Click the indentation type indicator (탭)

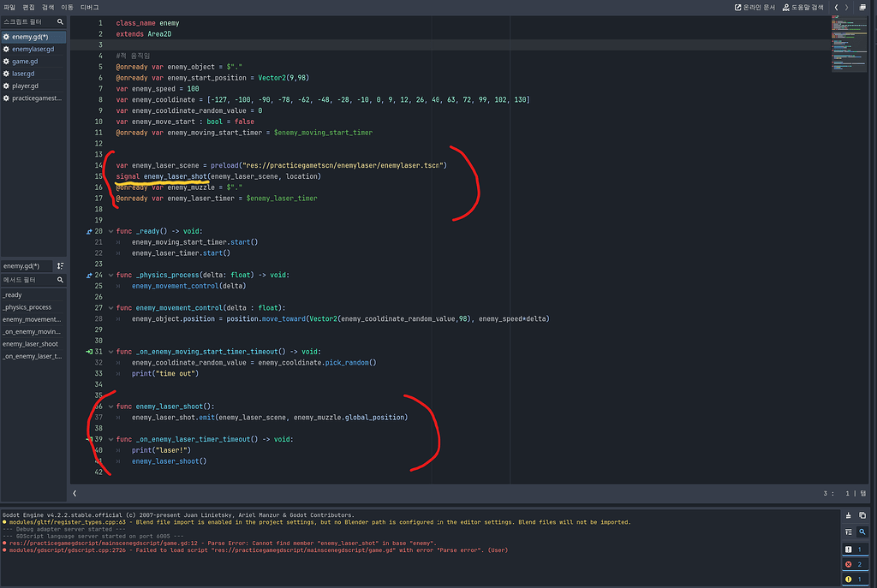coord(863,494)
